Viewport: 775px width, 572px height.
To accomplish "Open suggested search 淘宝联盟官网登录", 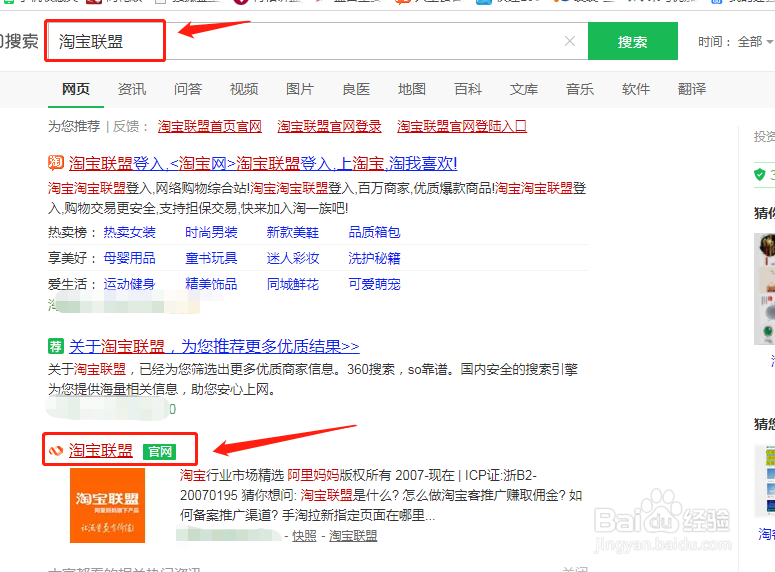I will point(329,127).
